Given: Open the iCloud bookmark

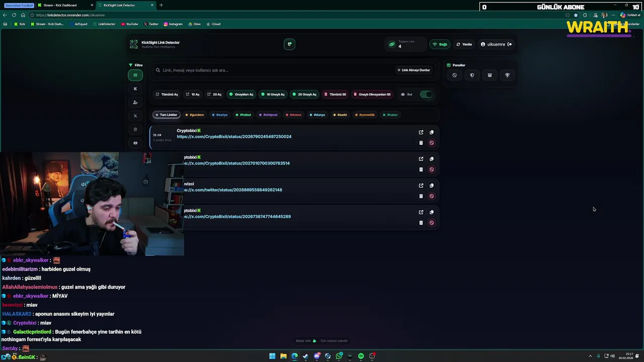Looking at the screenshot, I should pos(213,24).
